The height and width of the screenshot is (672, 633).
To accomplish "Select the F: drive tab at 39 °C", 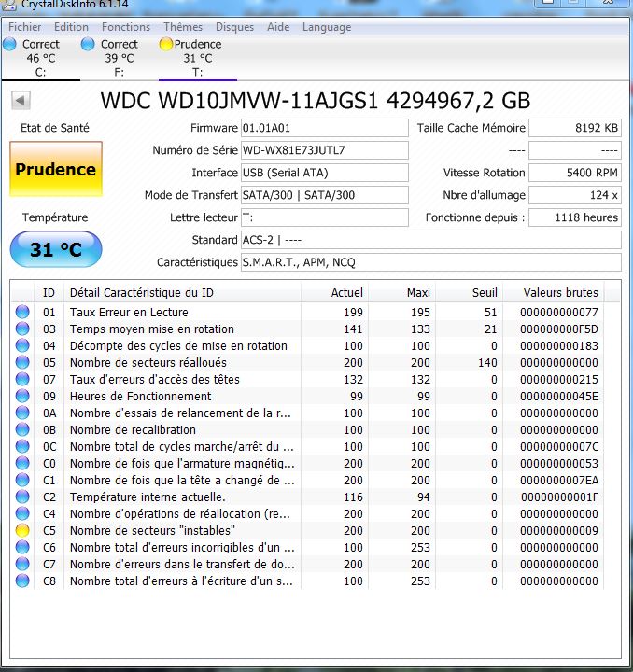I will 119,58.
